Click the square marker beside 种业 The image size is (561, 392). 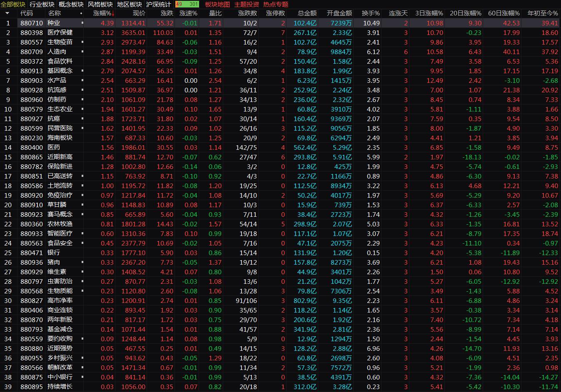coord(82,23)
